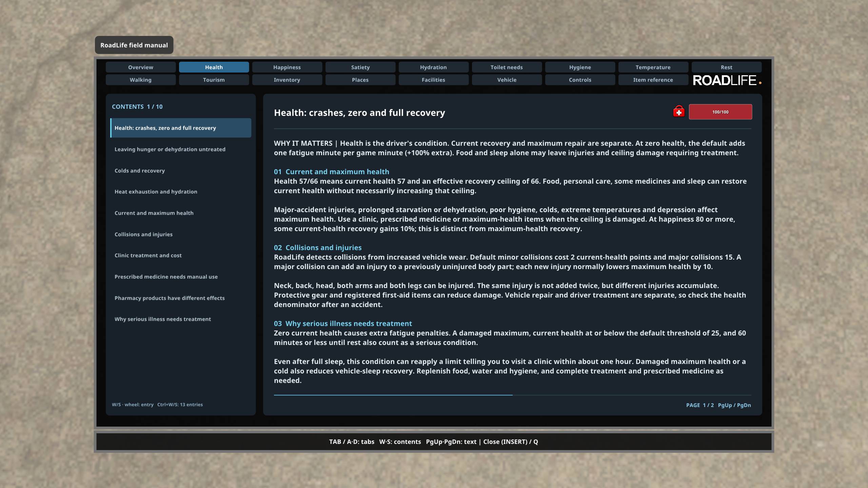Click the 100/100 health bar
Image resolution: width=868 pixels, height=488 pixels.
tap(720, 112)
